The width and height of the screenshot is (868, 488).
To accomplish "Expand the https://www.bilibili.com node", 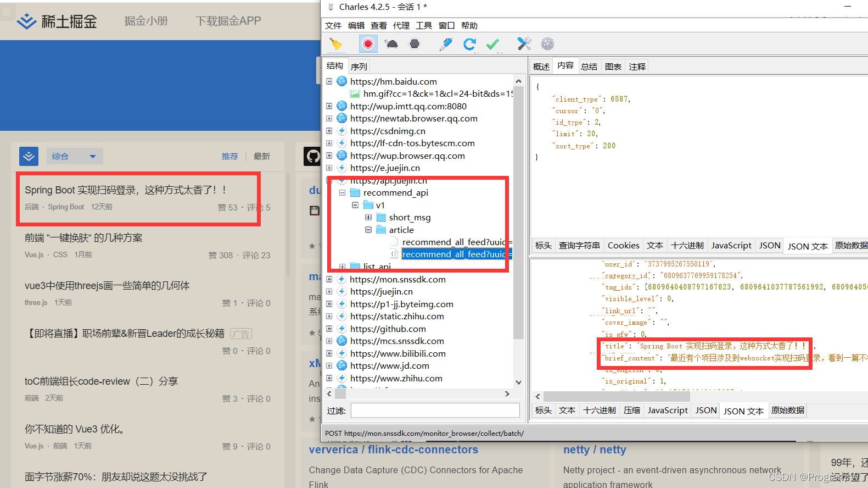I will click(329, 353).
